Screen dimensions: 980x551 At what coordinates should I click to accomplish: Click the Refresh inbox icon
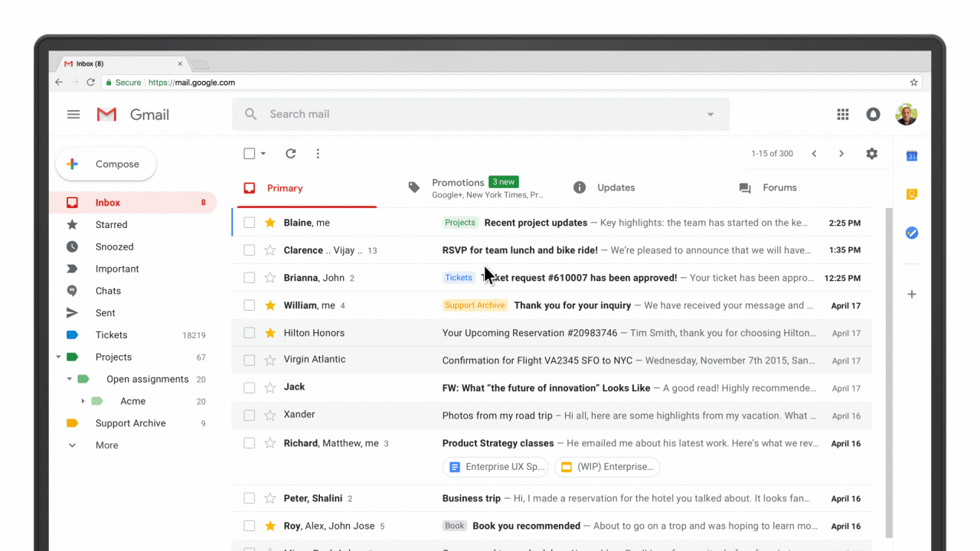290,153
